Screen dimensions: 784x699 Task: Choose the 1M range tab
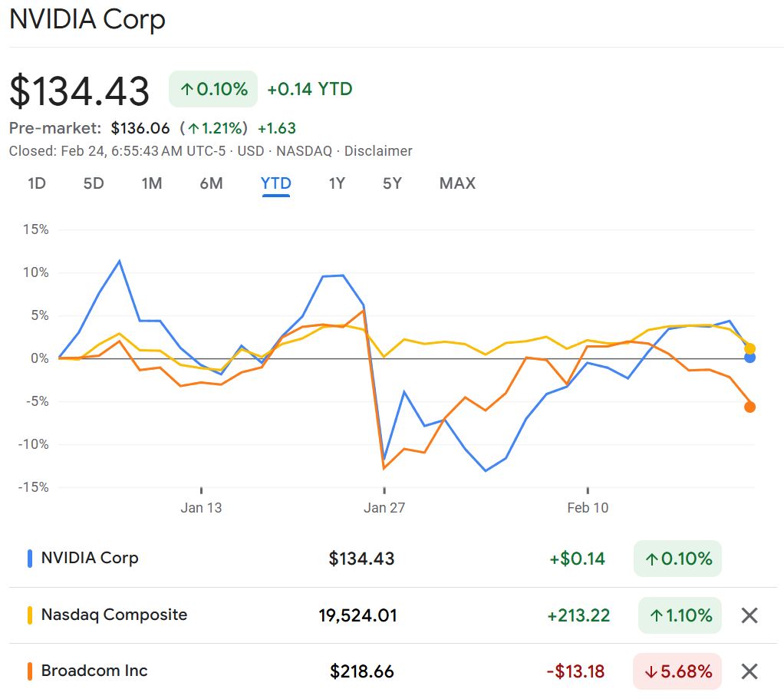coord(152,183)
